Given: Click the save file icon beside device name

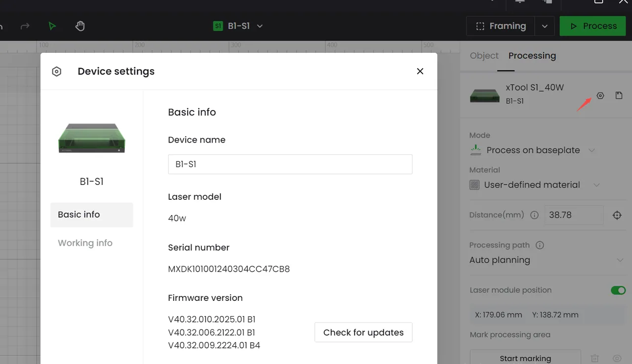Looking at the screenshot, I should [619, 95].
